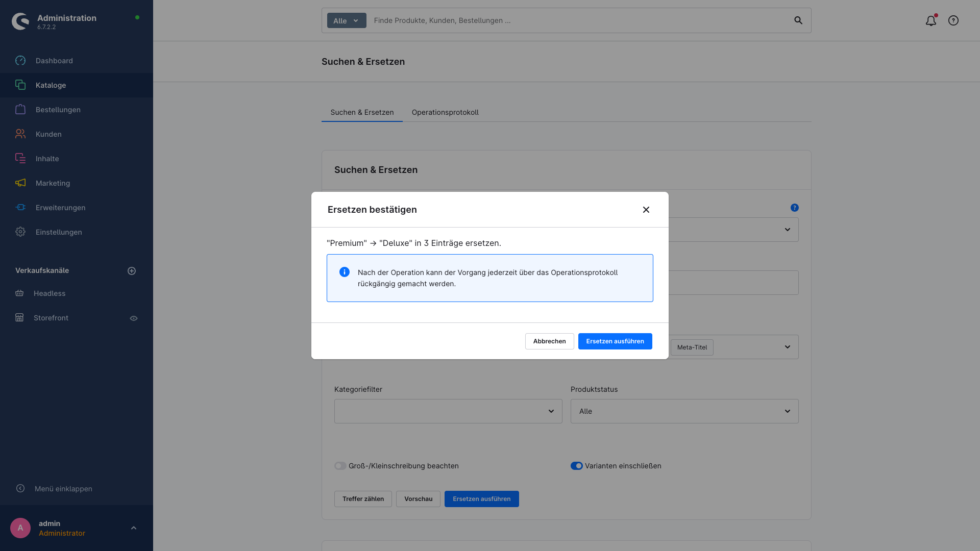The height and width of the screenshot is (551, 980).
Task: Toggle Storefront eye visibility icon
Action: click(134, 318)
